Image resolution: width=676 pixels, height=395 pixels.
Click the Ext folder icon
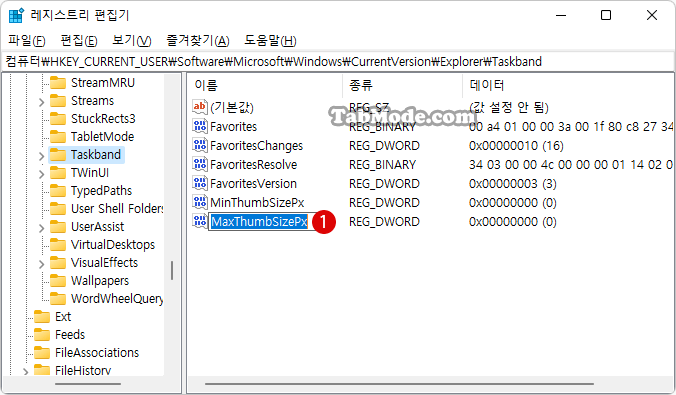[x=42, y=317]
